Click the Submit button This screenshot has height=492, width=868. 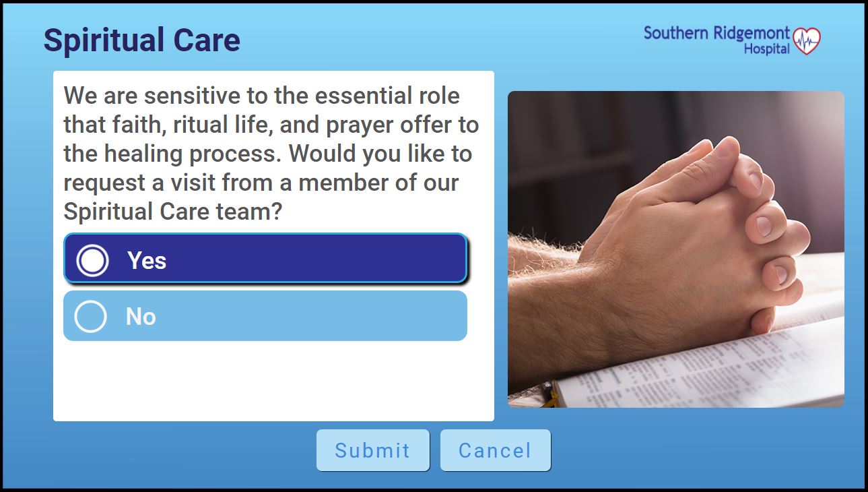372,450
